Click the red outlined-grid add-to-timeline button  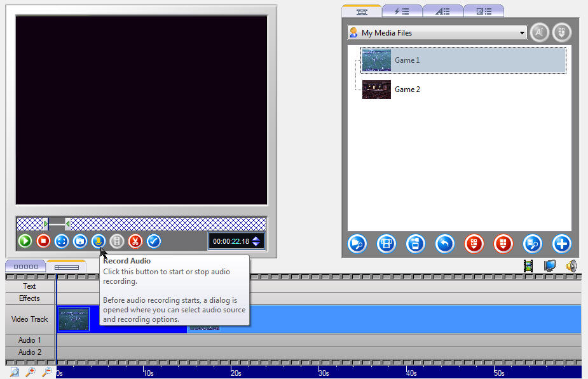pyautogui.click(x=474, y=244)
